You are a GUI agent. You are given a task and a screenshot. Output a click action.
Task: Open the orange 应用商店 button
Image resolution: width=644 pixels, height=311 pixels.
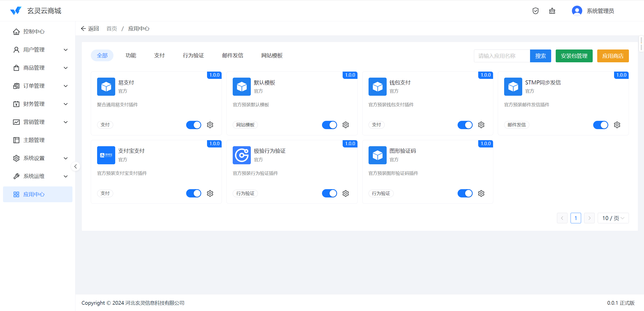(x=613, y=56)
